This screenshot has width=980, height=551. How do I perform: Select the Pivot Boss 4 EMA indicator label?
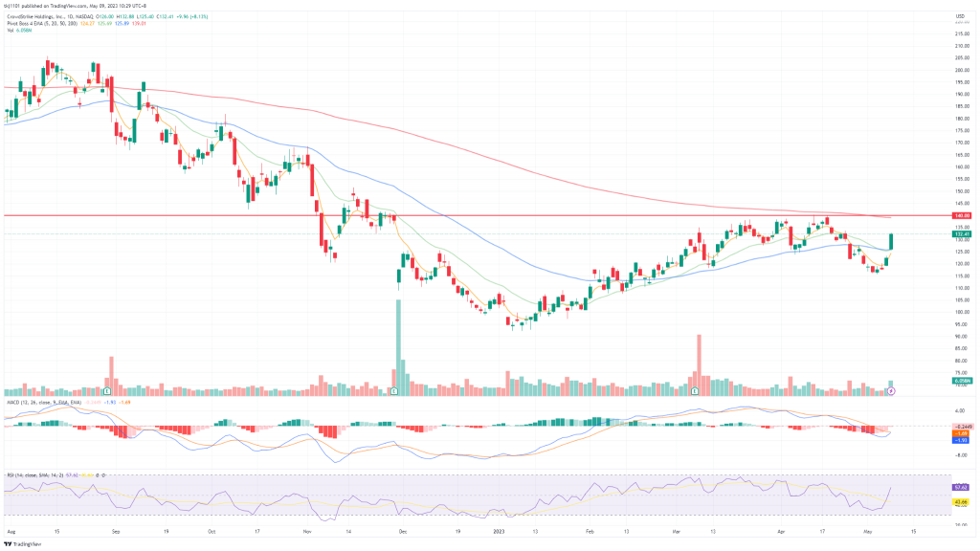(x=31, y=23)
